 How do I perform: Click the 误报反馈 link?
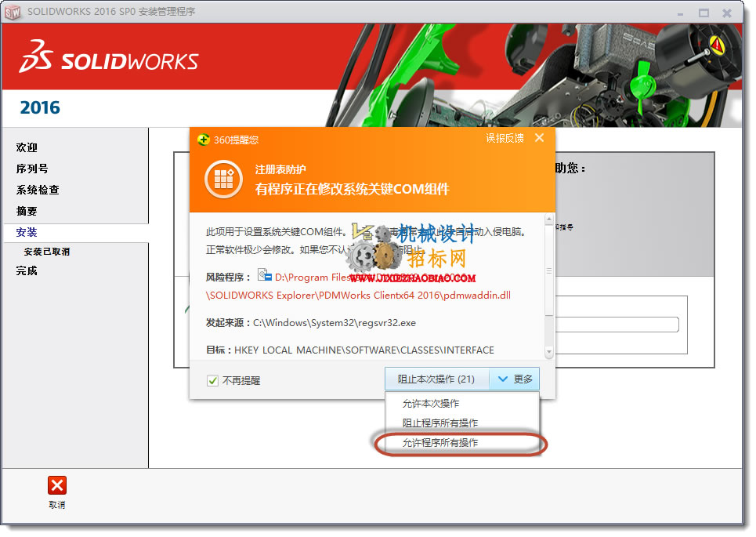pyautogui.click(x=505, y=138)
